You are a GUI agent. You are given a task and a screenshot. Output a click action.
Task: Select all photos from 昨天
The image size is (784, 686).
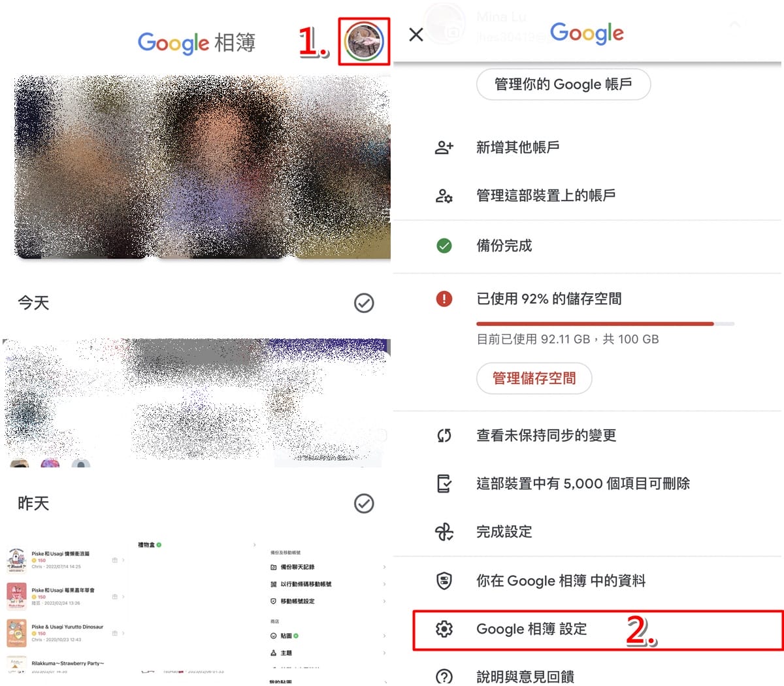point(364,504)
